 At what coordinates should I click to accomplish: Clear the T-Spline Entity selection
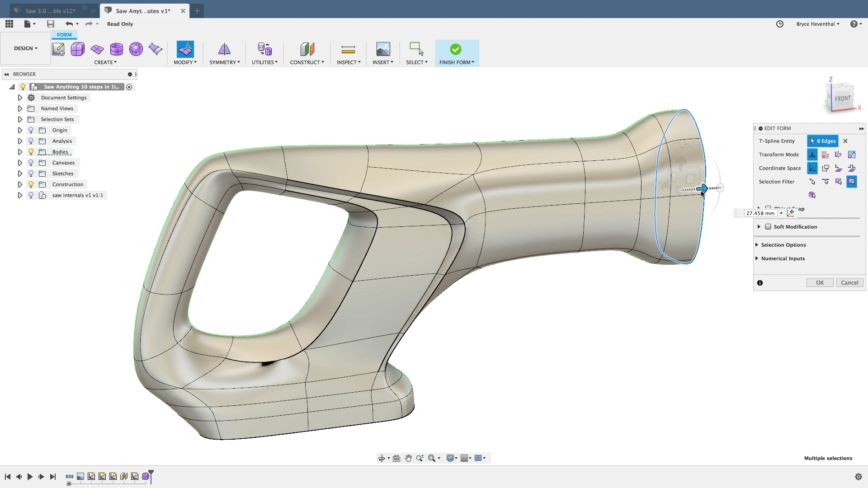(x=845, y=141)
